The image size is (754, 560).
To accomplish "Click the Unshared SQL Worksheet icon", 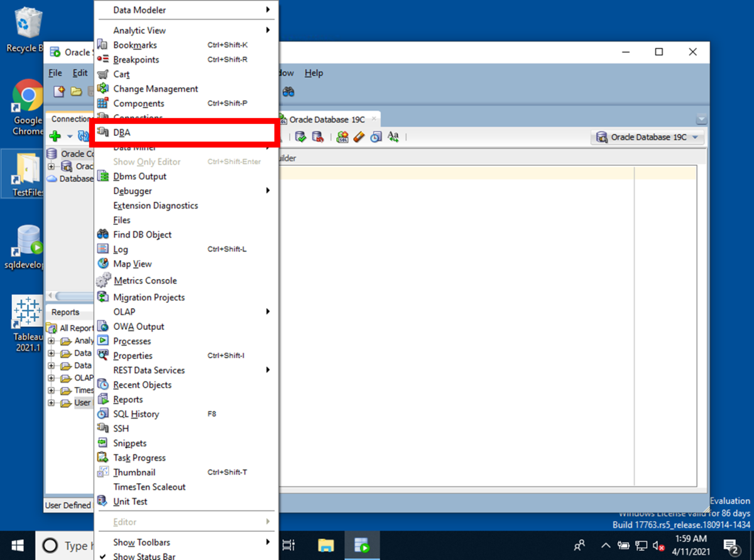I will [342, 136].
